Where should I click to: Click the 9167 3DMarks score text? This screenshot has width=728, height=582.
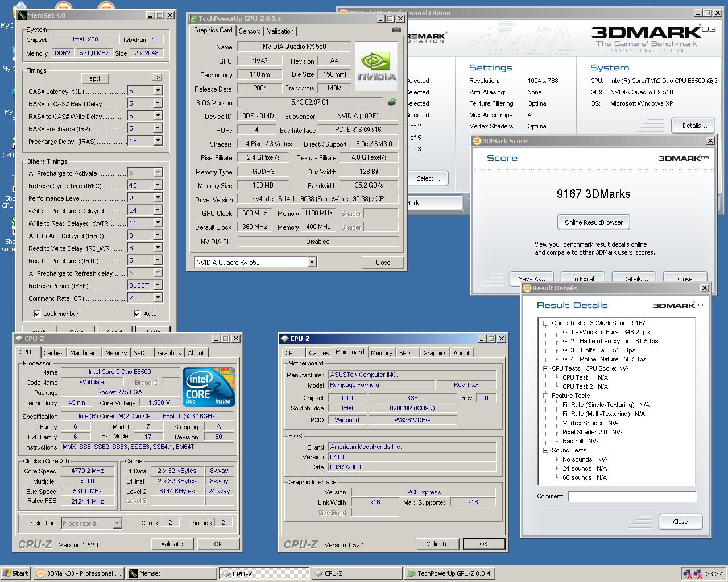pyautogui.click(x=593, y=194)
